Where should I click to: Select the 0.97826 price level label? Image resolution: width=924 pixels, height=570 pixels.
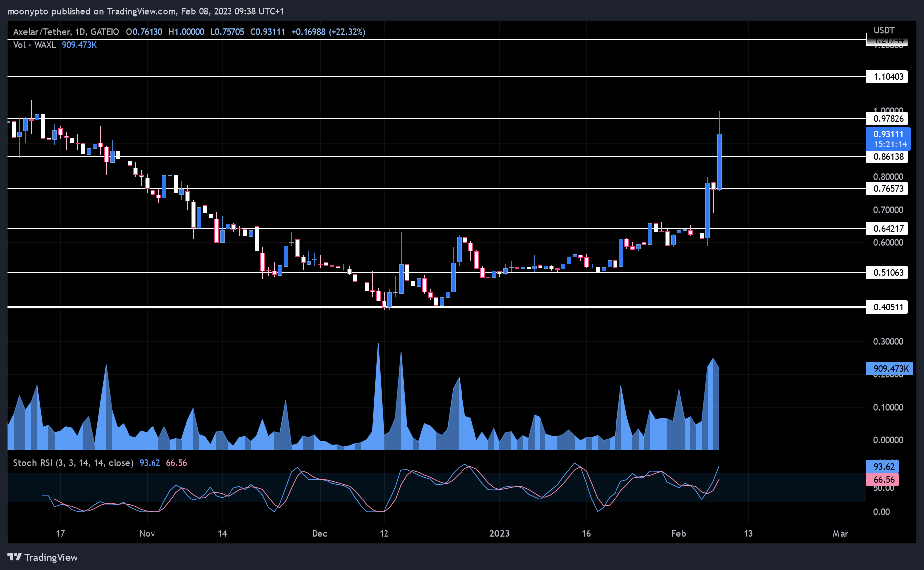click(x=887, y=119)
